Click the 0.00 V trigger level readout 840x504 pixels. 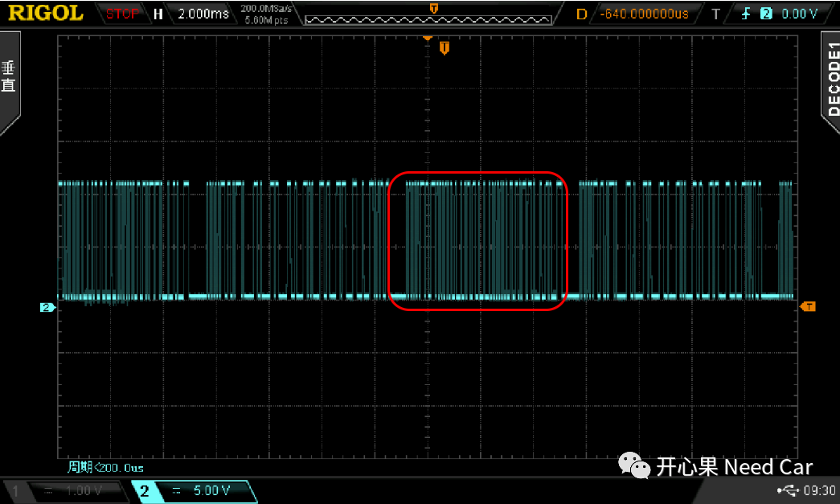click(799, 14)
